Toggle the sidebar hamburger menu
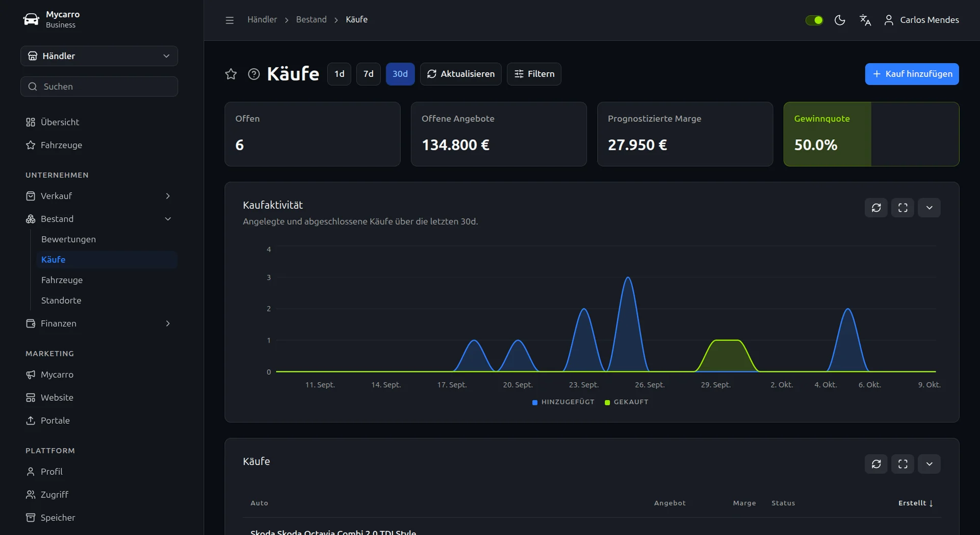The width and height of the screenshot is (980, 535). [229, 20]
